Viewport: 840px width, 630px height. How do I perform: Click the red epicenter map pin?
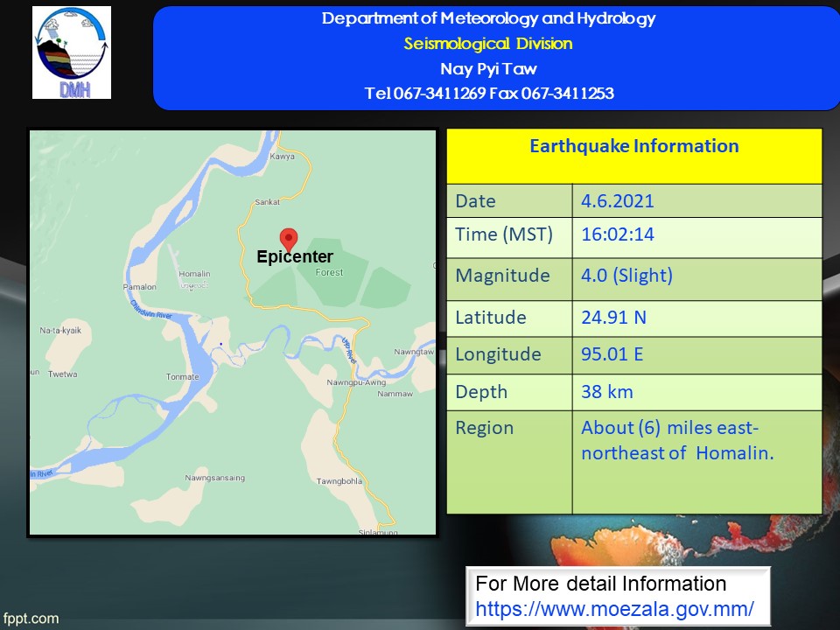point(289,238)
